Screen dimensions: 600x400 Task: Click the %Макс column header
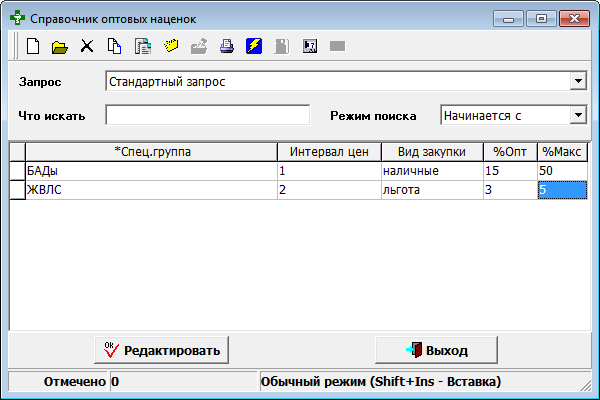tap(562, 152)
